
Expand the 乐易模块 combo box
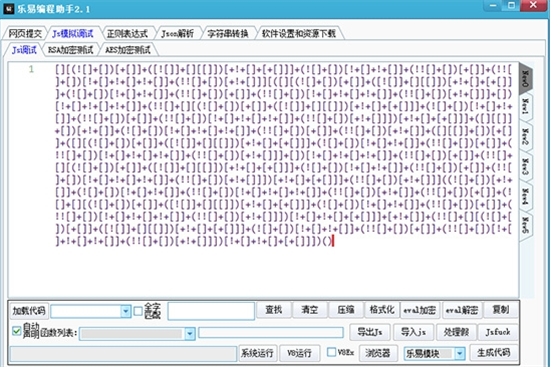460,354
